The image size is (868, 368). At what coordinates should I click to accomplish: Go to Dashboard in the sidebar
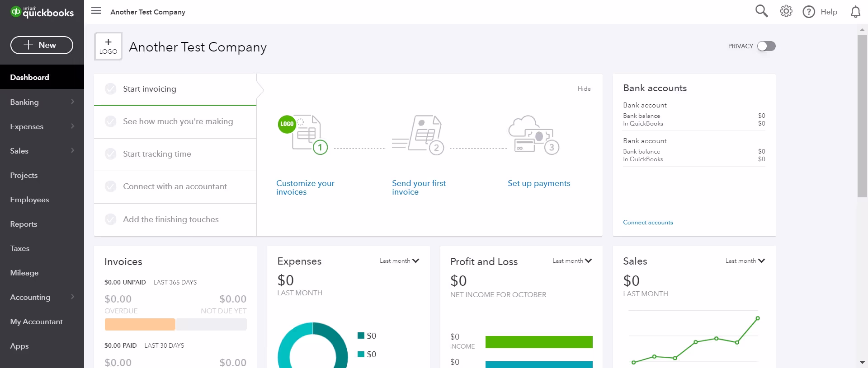coord(42,77)
